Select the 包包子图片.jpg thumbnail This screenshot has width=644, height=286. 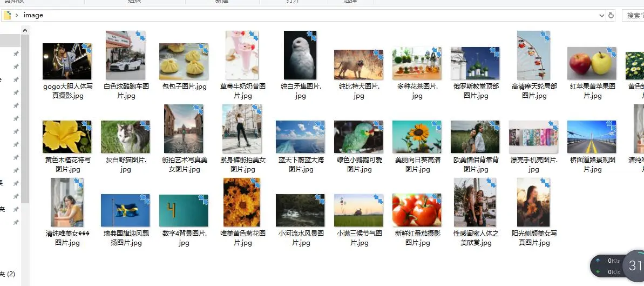coord(184,61)
